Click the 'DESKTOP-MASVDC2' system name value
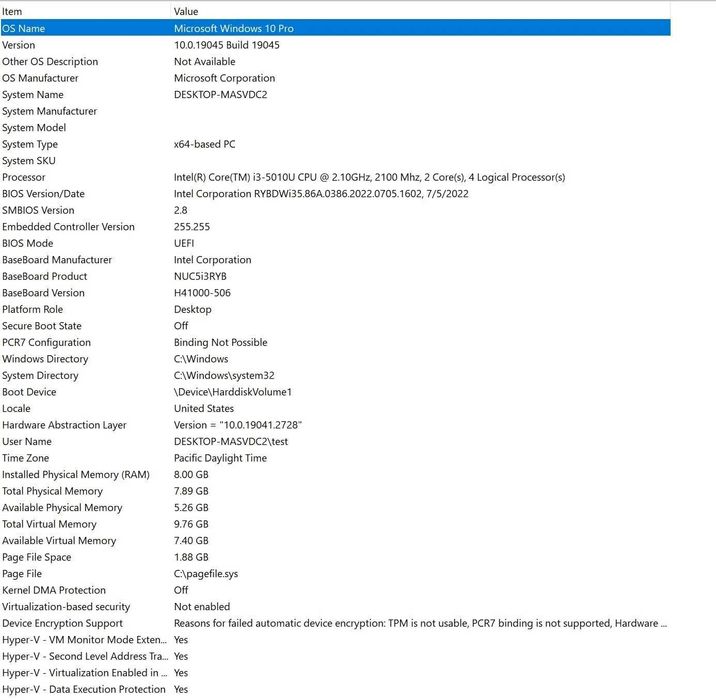Screen dimensions: 716x700 click(221, 95)
